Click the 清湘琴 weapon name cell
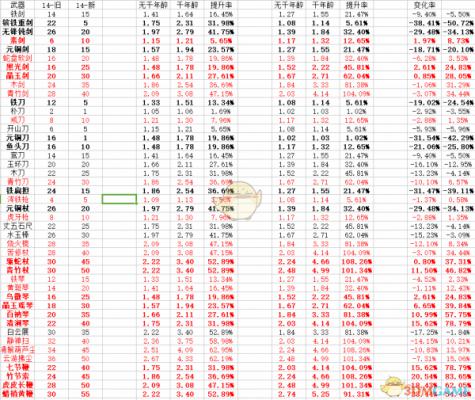Screen dimensions: 475x400 (18, 323)
